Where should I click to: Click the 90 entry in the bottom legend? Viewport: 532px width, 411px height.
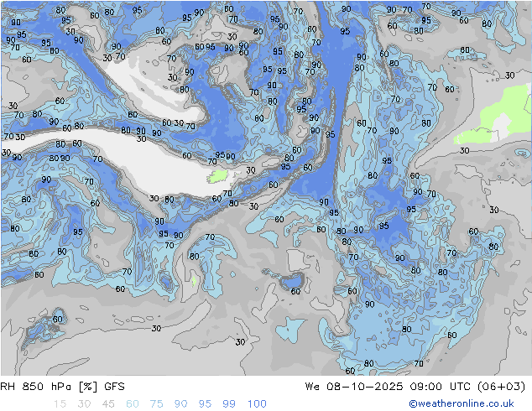[x=180, y=404]
